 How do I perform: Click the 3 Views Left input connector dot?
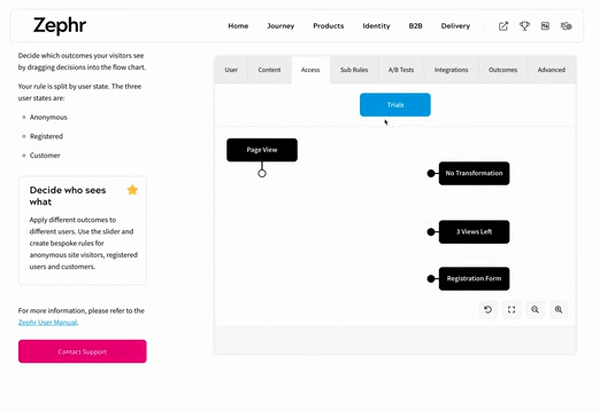tap(431, 232)
